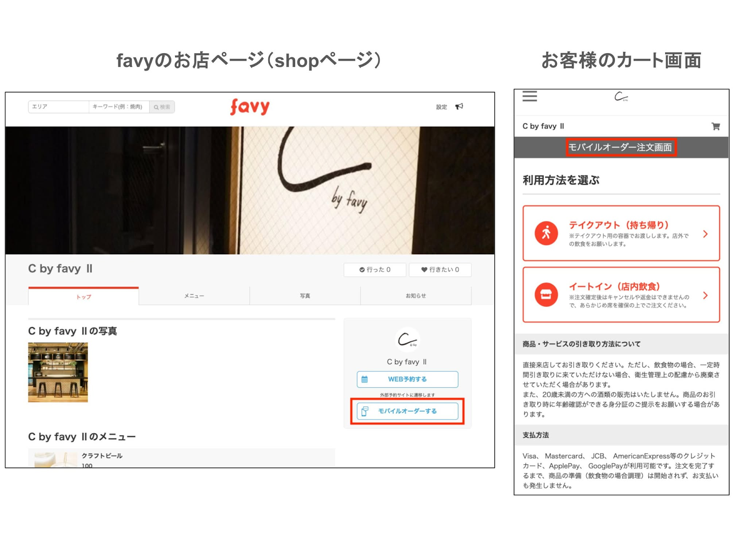The width and height of the screenshot is (747, 560).
Task: Expand eat-in option via its chevron
Action: click(705, 295)
